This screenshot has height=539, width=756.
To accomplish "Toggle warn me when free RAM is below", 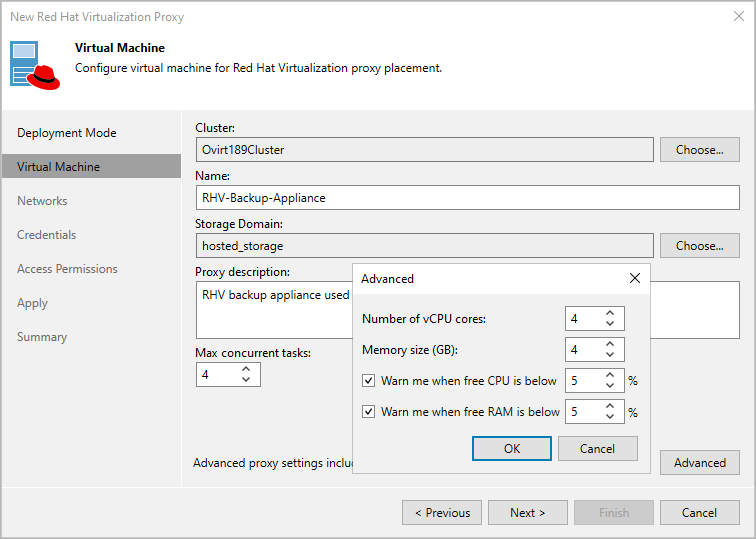I will (x=368, y=412).
